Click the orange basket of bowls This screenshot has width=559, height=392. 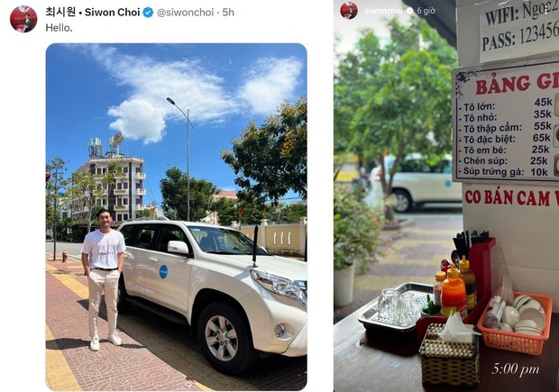tap(515, 324)
